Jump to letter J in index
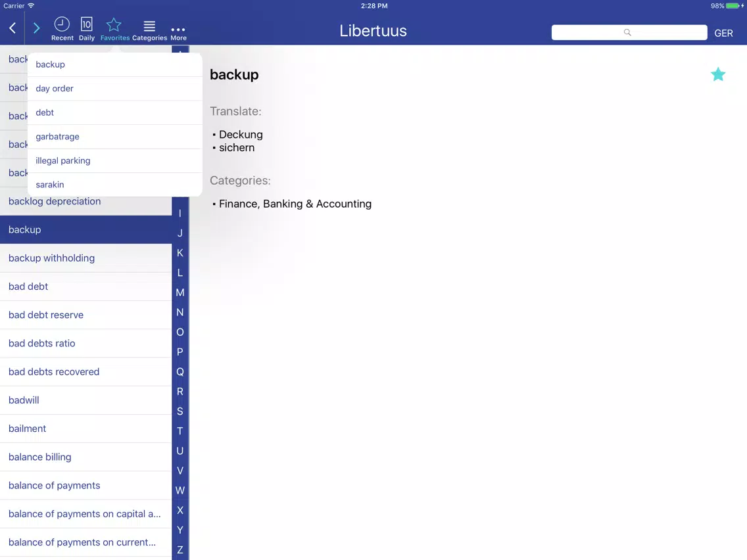This screenshot has width=747, height=560. tap(180, 233)
